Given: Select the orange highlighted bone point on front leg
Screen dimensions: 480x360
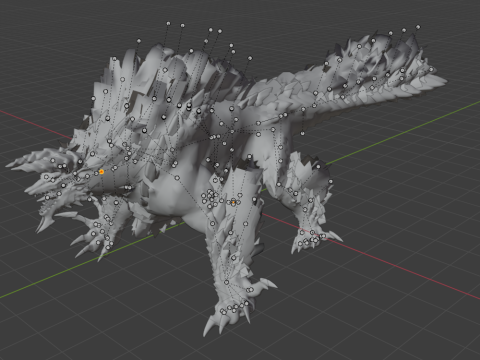Looking at the screenshot, I should click(x=233, y=202).
